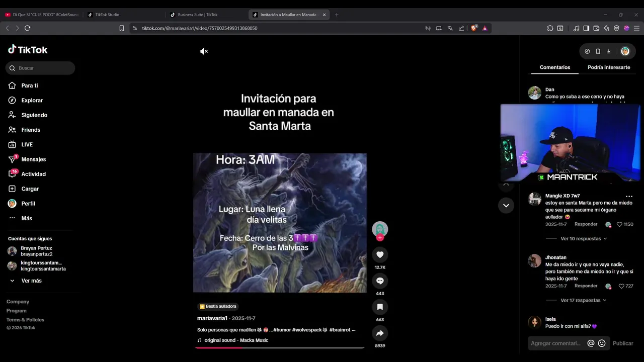This screenshot has height=362, width=644.
Task: Reload the page in the browser
Action: (27, 28)
